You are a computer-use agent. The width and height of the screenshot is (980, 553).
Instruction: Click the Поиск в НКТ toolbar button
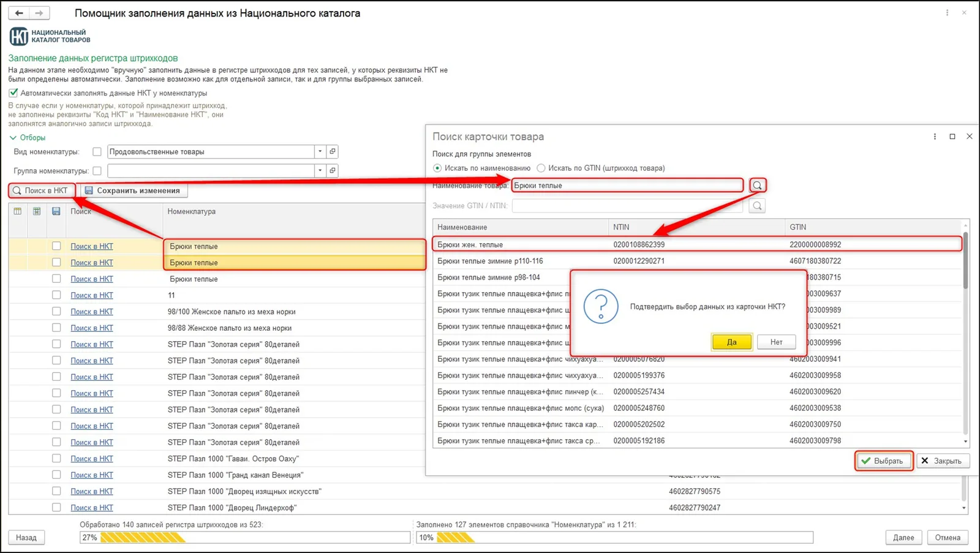tap(42, 190)
